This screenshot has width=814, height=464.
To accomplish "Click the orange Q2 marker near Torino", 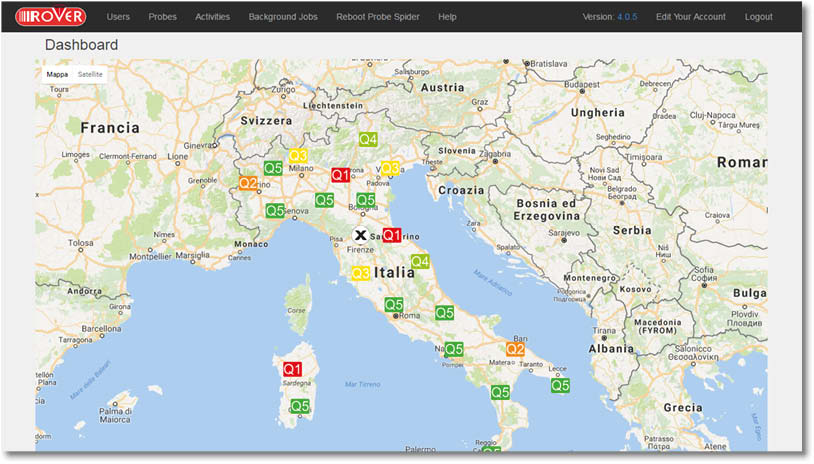I will (248, 183).
